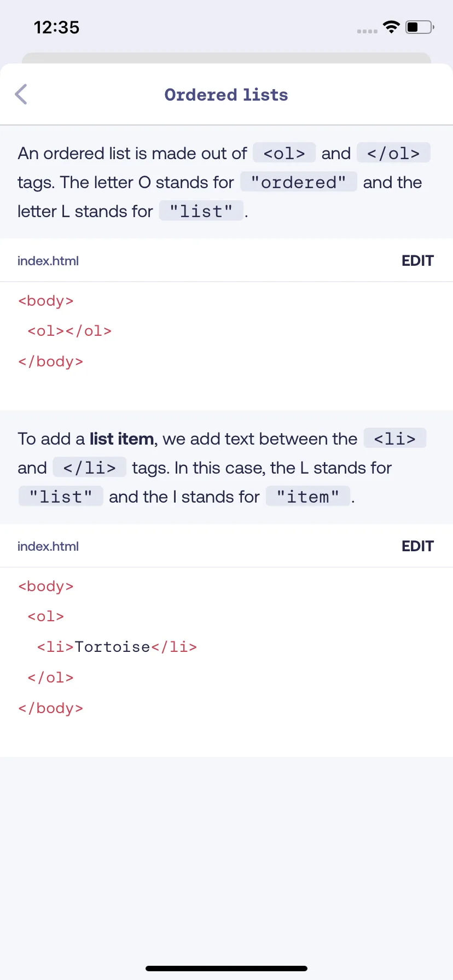Click EDIT on the second index.html

[x=417, y=546]
